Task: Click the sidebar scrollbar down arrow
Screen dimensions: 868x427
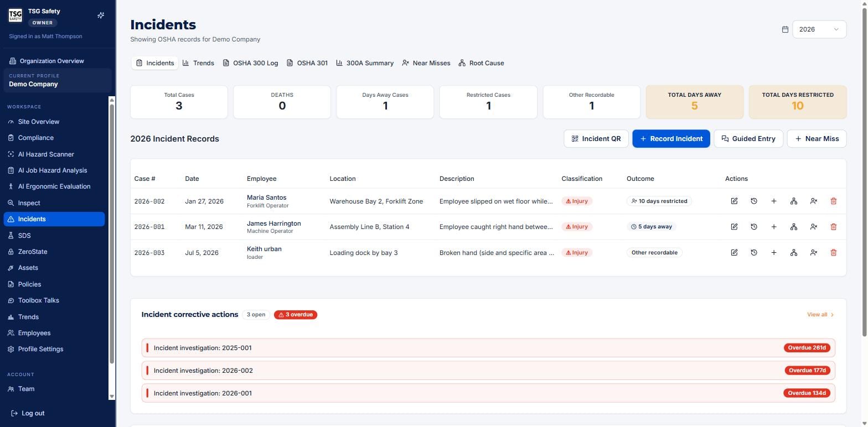Action: pyautogui.click(x=112, y=397)
